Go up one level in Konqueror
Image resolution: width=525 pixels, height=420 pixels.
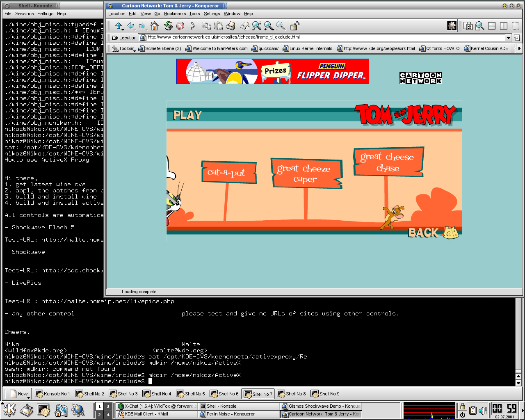119,26
